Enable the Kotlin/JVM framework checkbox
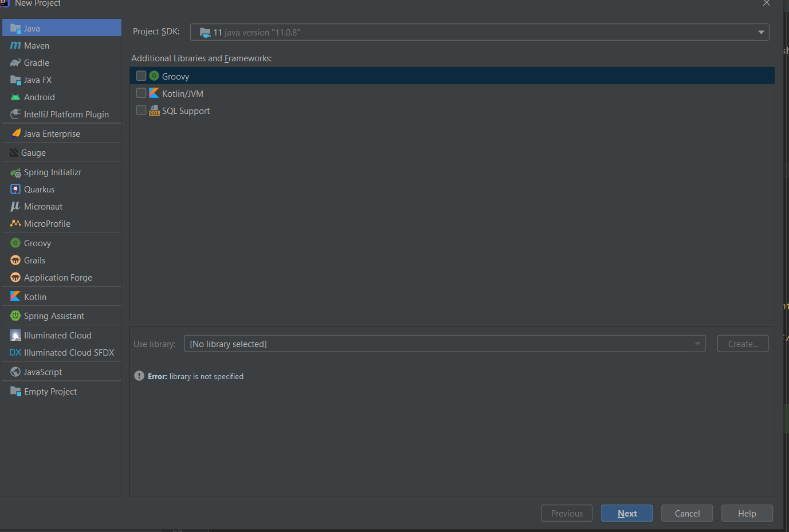 point(141,93)
